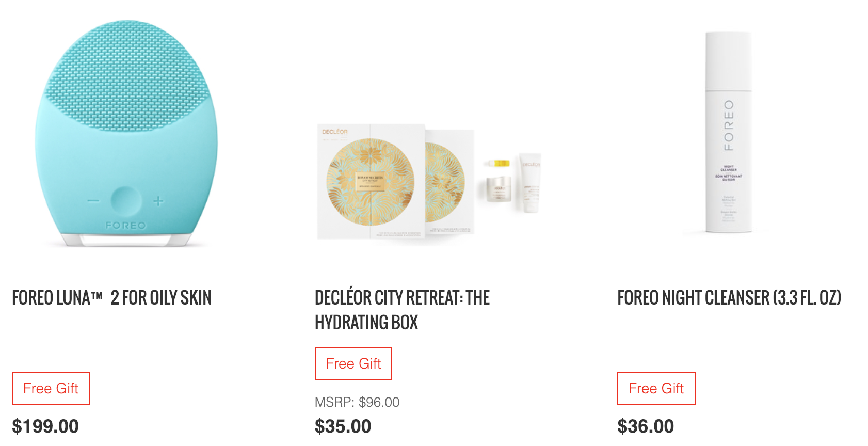Click the white Decléor tube in box image
Screen dimensions: 868x446
530,183
